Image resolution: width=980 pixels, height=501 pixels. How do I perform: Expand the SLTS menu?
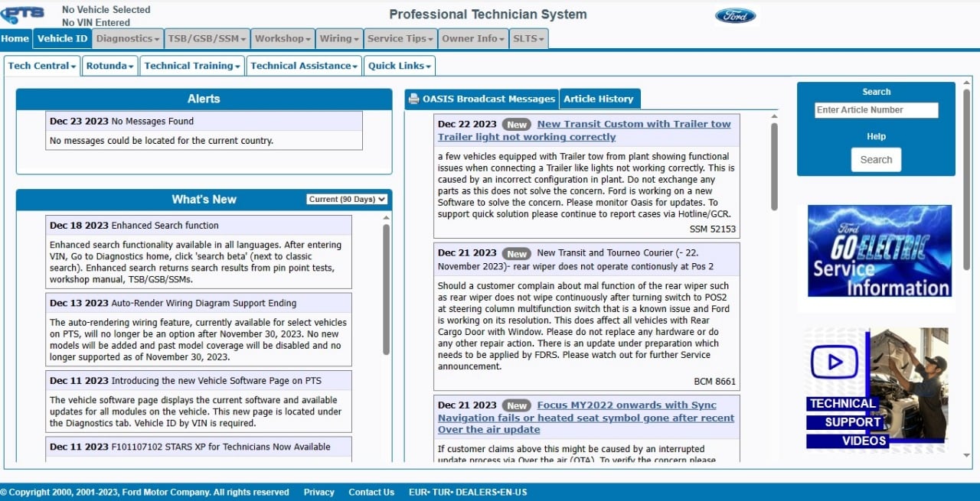point(528,38)
